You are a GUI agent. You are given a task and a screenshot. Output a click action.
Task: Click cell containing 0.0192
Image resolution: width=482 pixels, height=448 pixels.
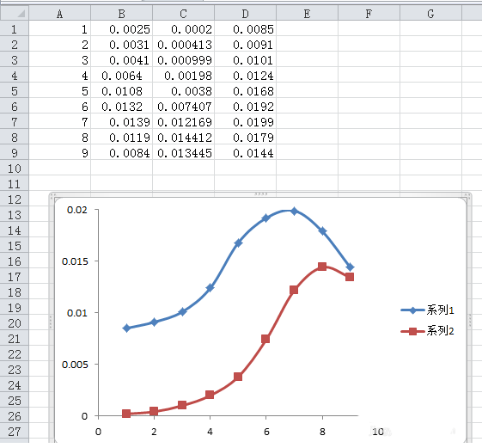245,106
